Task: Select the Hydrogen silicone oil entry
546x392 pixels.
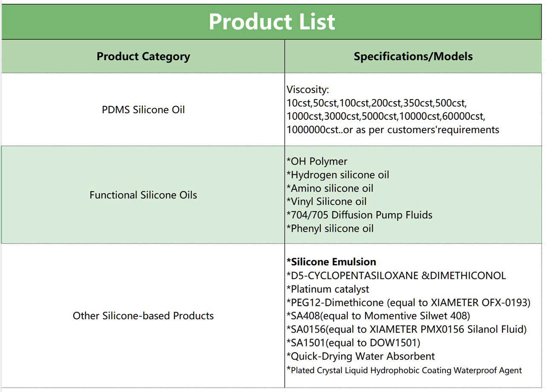Action: [x=338, y=175]
